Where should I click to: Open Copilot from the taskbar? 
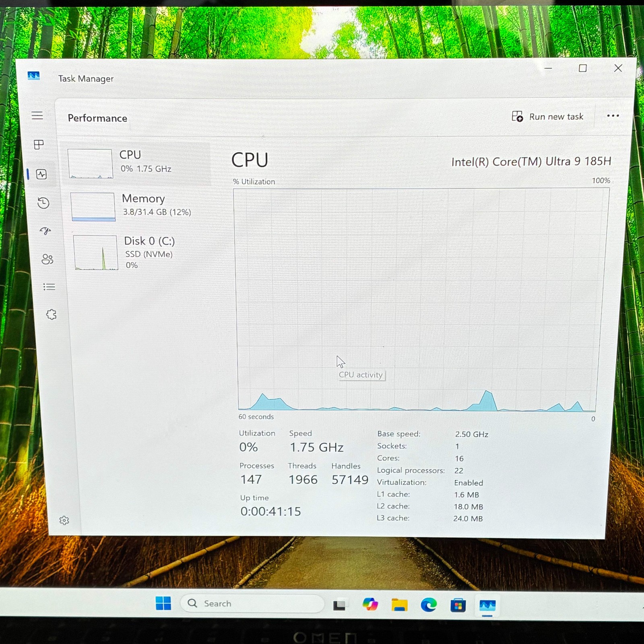[x=370, y=604]
